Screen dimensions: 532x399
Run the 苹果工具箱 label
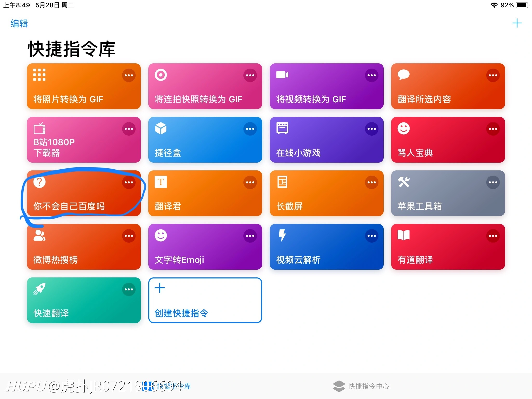tap(420, 206)
